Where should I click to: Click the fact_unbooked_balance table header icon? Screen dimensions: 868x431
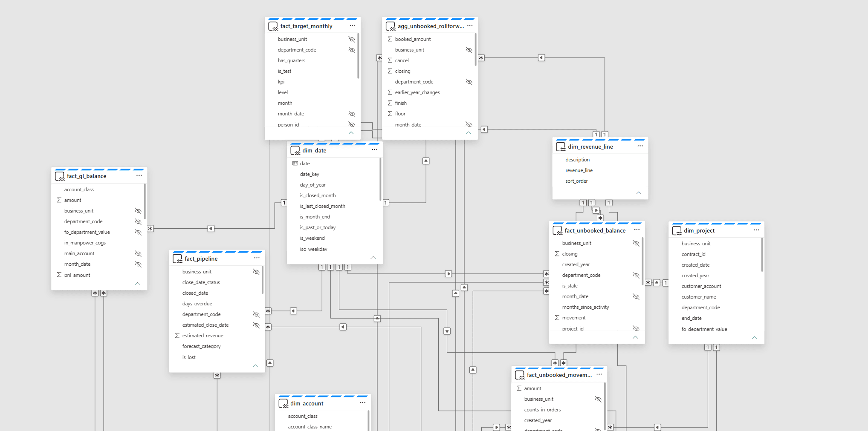tap(558, 231)
